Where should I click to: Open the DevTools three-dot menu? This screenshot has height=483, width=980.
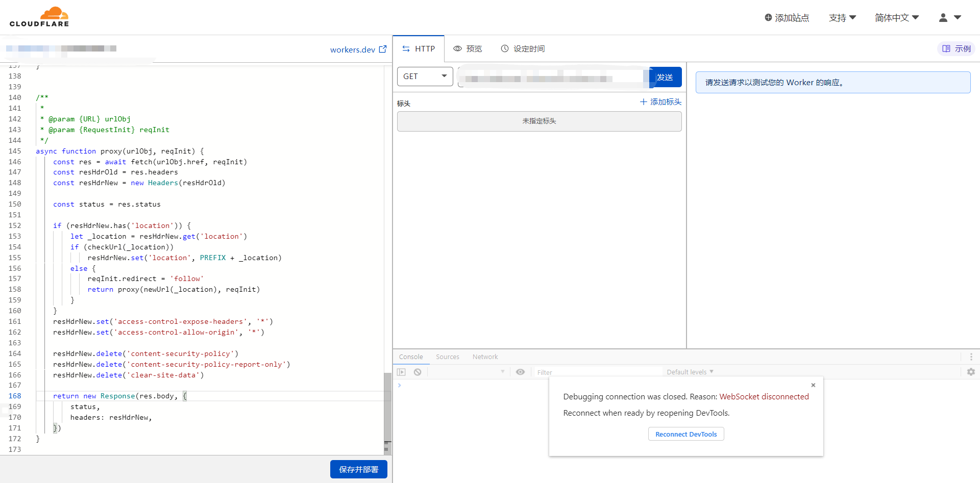click(x=971, y=357)
